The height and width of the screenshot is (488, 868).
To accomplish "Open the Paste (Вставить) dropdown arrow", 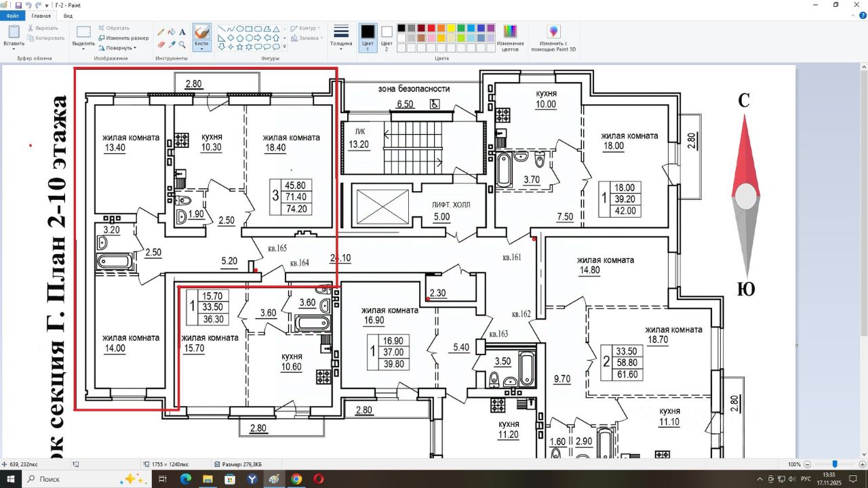I will coord(14,49).
